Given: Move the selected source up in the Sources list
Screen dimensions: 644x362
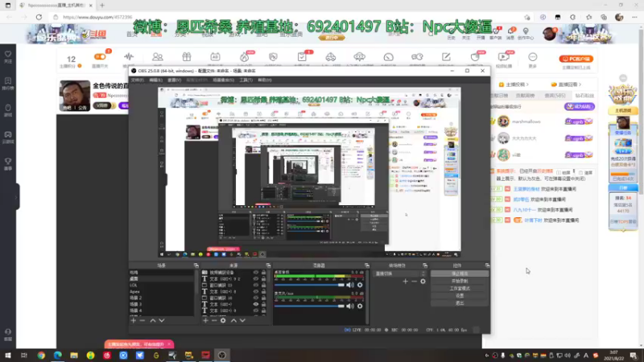Looking at the screenshot, I should pos(233,320).
